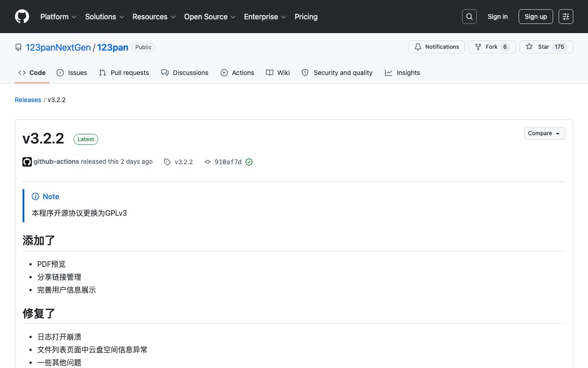The image size is (588, 368).
Task: Open commit 910af7d
Action: pyautogui.click(x=228, y=162)
